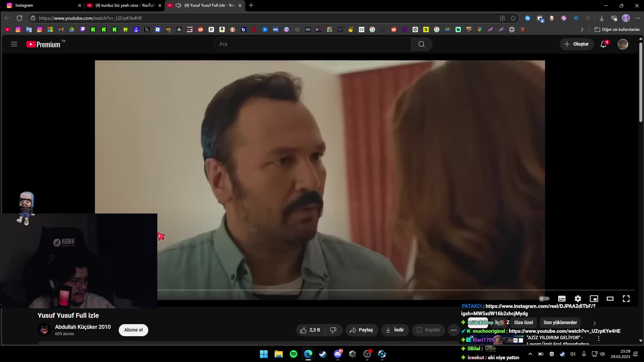Viewport: 644px width, 362px height.
Task: Subscribe with the Abone ol button
Action: pyautogui.click(x=133, y=330)
